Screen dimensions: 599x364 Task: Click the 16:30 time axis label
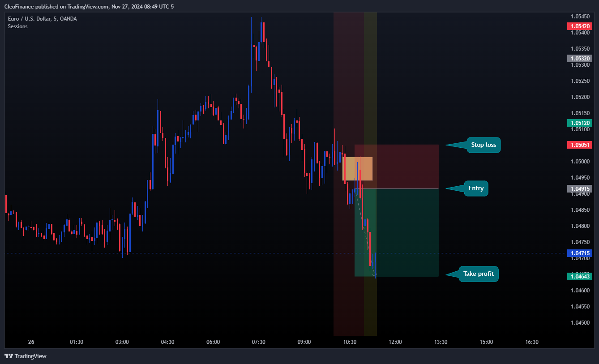pyautogui.click(x=532, y=342)
